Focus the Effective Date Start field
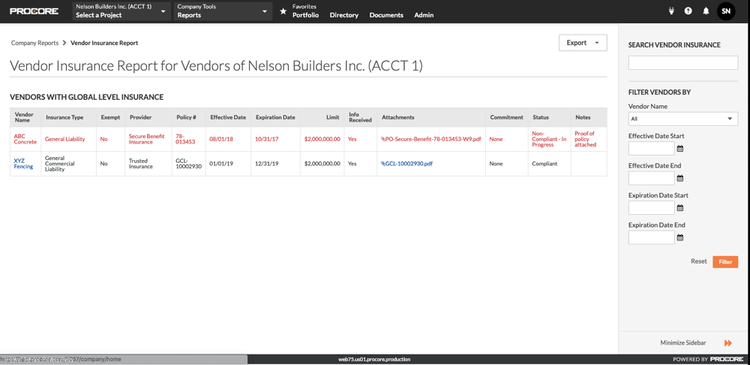The image size is (750, 365). pos(651,149)
